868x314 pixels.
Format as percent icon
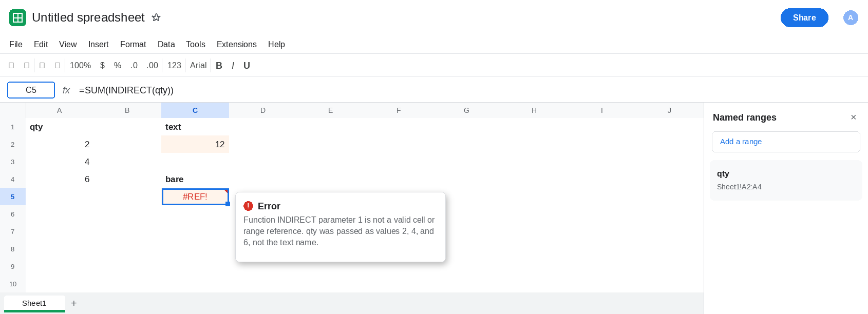click(118, 66)
